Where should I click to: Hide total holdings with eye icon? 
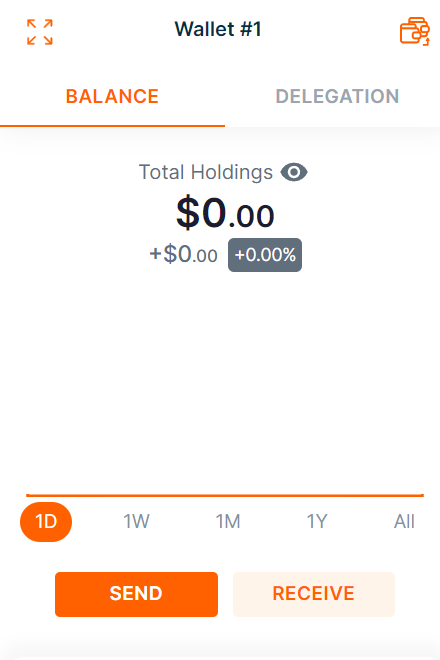click(x=294, y=172)
